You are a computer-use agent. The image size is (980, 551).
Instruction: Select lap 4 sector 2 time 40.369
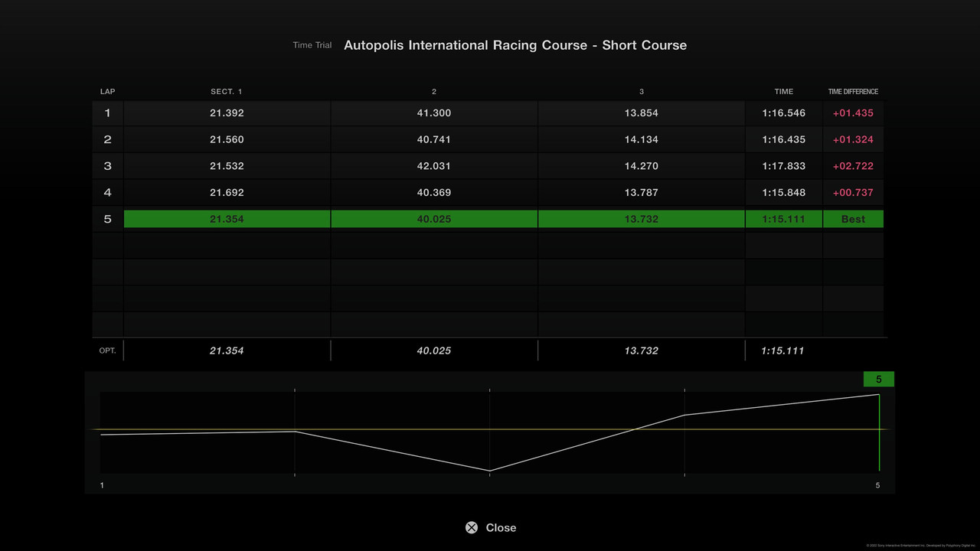tap(434, 193)
